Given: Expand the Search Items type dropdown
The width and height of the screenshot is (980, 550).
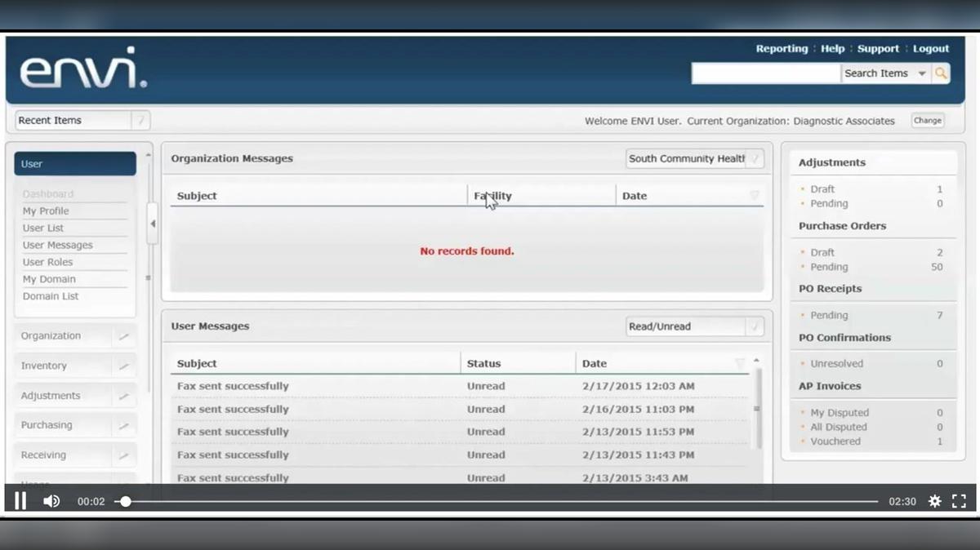Looking at the screenshot, I should coord(922,73).
